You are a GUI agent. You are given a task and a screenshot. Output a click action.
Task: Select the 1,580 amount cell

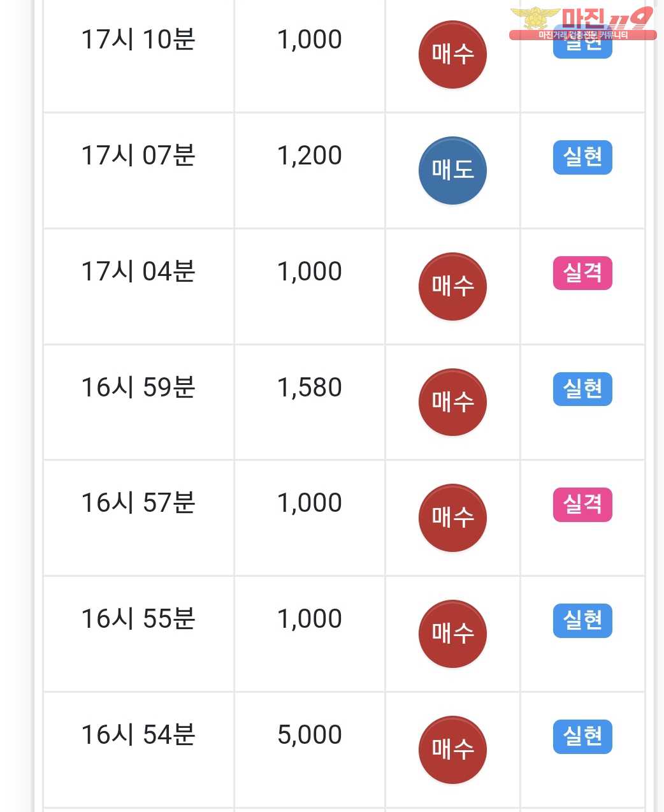[310, 402]
